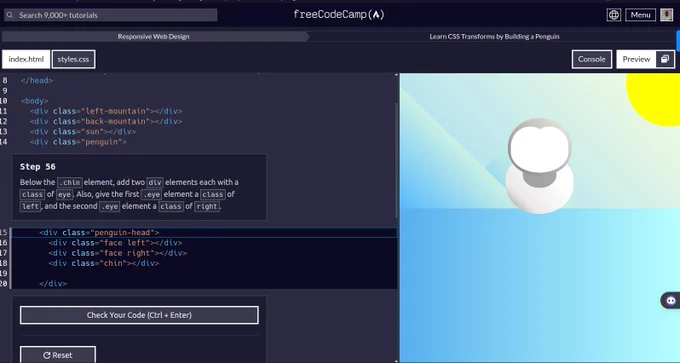The width and height of the screenshot is (680, 363).
Task: Switch to the styles.css tab
Action: (73, 59)
